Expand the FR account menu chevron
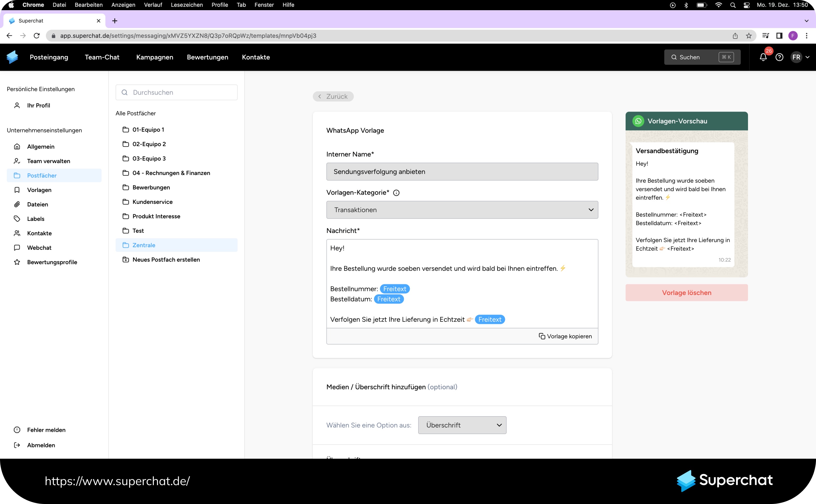This screenshot has height=504, width=816. point(807,57)
